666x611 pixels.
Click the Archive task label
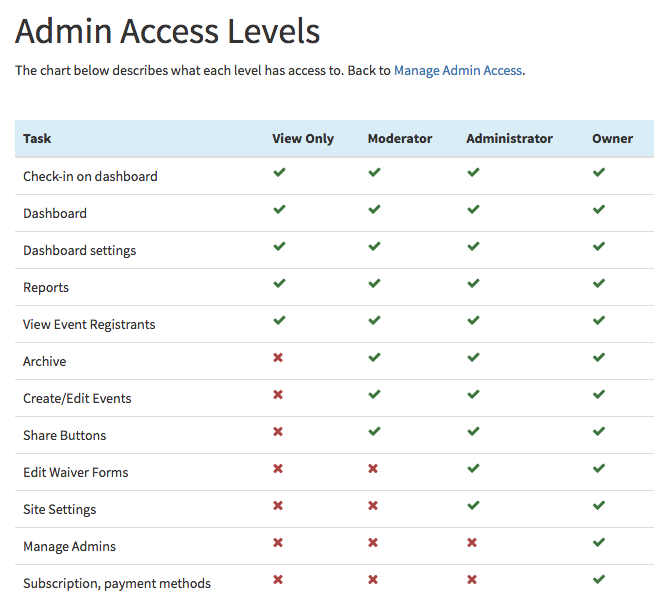45,361
